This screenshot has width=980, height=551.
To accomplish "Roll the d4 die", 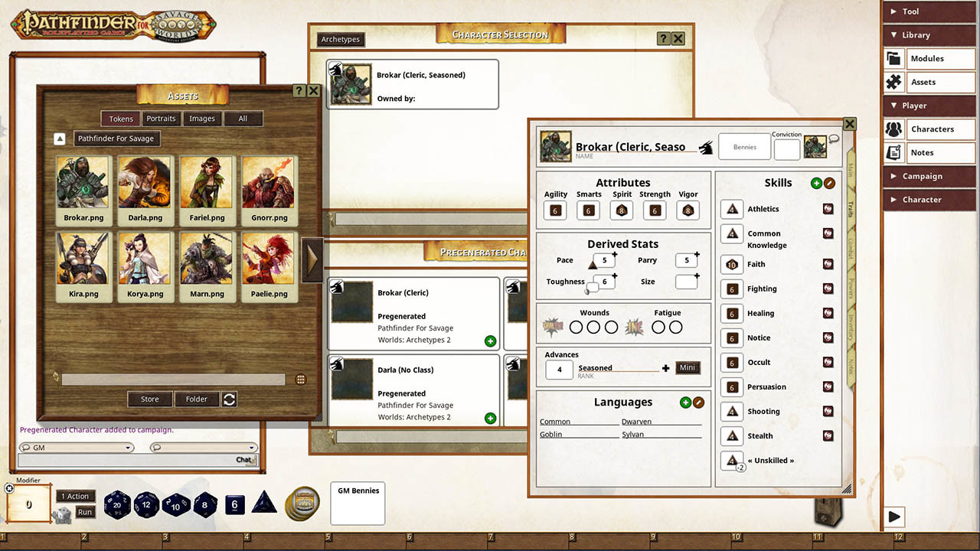I will click(x=264, y=504).
